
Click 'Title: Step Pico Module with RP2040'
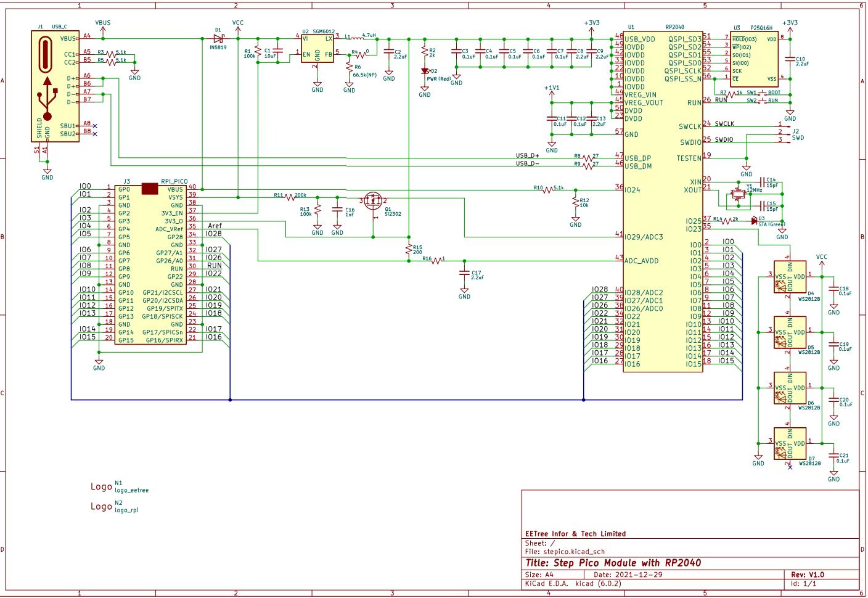point(613,563)
